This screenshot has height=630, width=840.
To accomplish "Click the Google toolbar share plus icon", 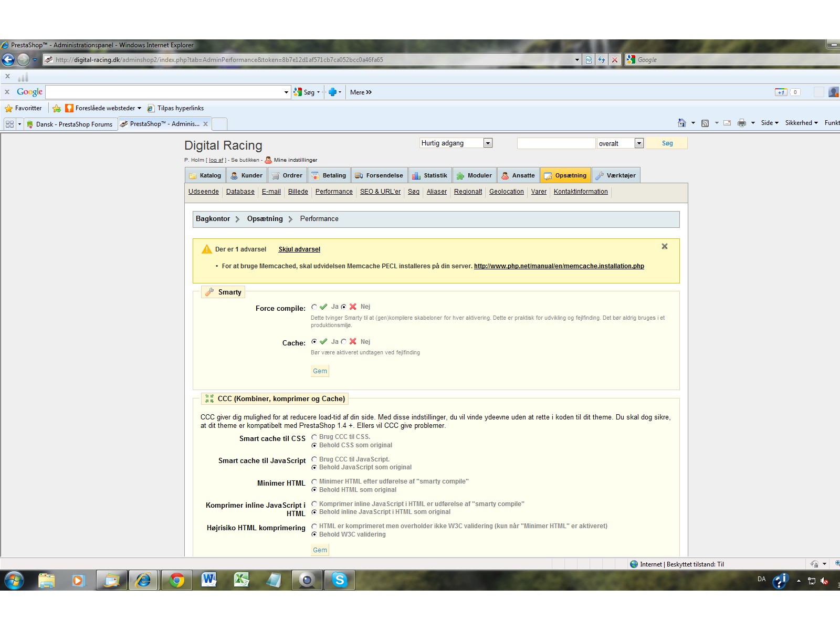I will click(x=332, y=92).
